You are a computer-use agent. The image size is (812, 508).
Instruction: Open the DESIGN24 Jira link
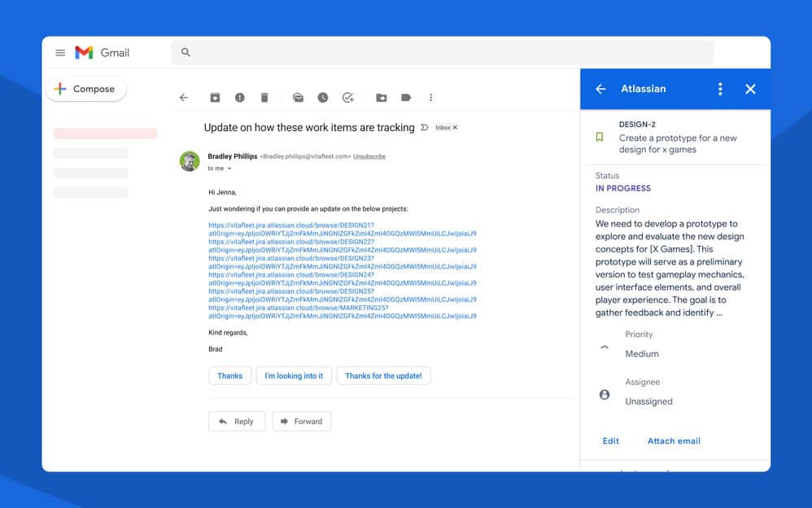pyautogui.click(x=343, y=279)
